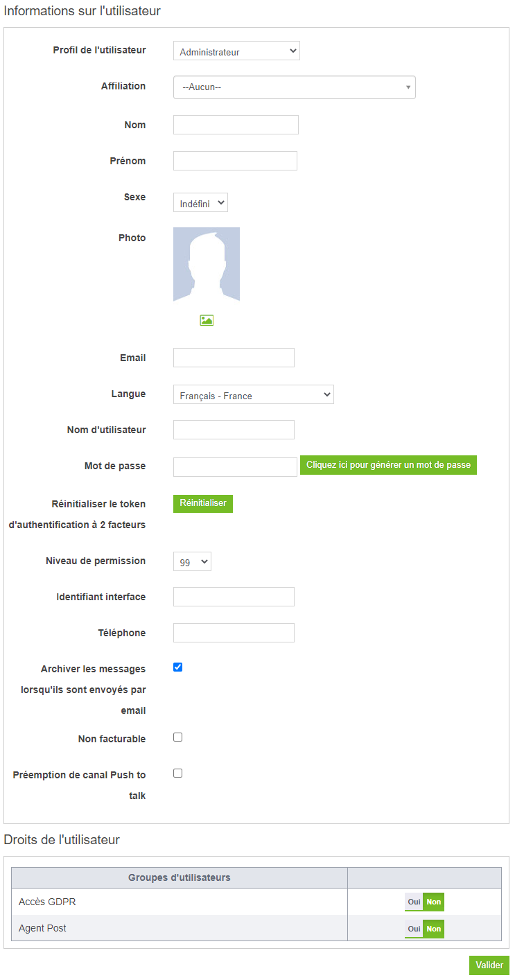
Task: Set Agent Post toggle to Oui
Action: [x=414, y=929]
